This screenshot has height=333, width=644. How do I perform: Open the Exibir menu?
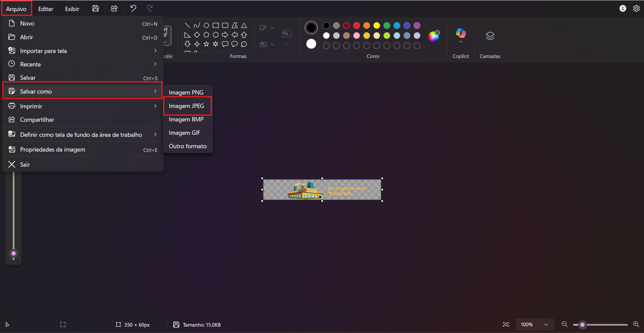click(x=72, y=9)
